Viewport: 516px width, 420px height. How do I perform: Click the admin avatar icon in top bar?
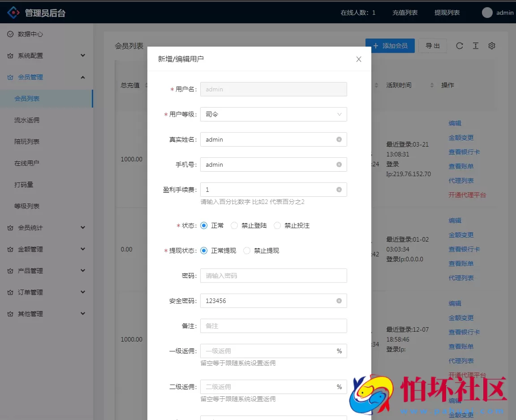point(486,12)
